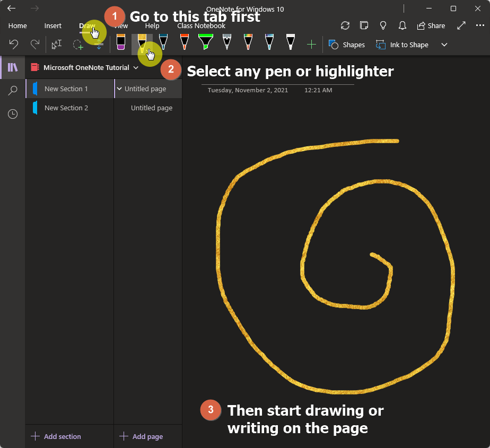Open search with the magnifier icon
Viewport: 490px width, 448px height.
click(x=13, y=91)
